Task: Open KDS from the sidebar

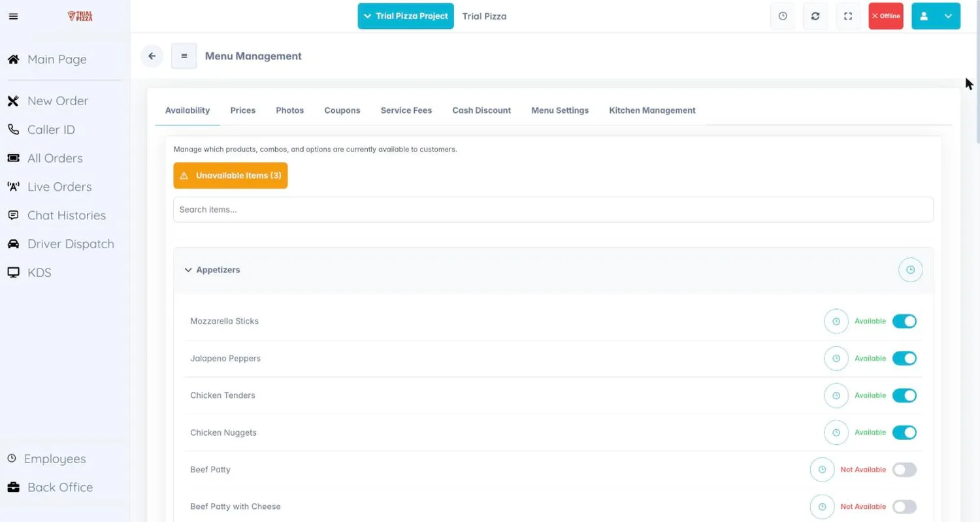Action: pos(29,272)
